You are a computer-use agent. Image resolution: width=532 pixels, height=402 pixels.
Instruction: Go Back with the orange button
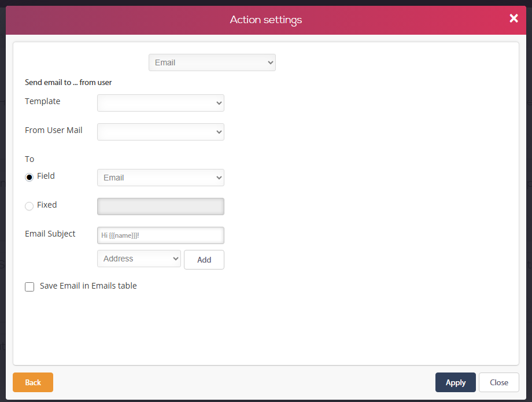click(x=33, y=382)
